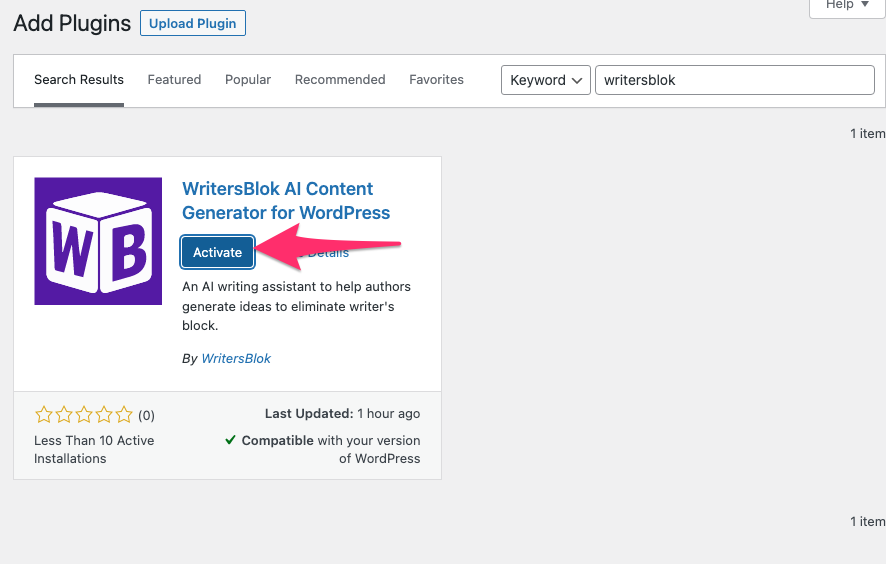Open the WritersBlok author link
886x564 pixels.
[236, 358]
